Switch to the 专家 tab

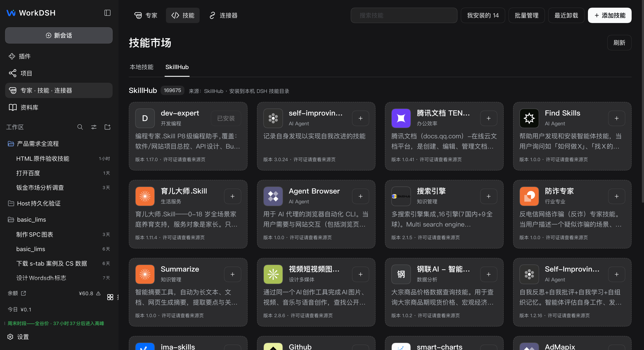(146, 15)
